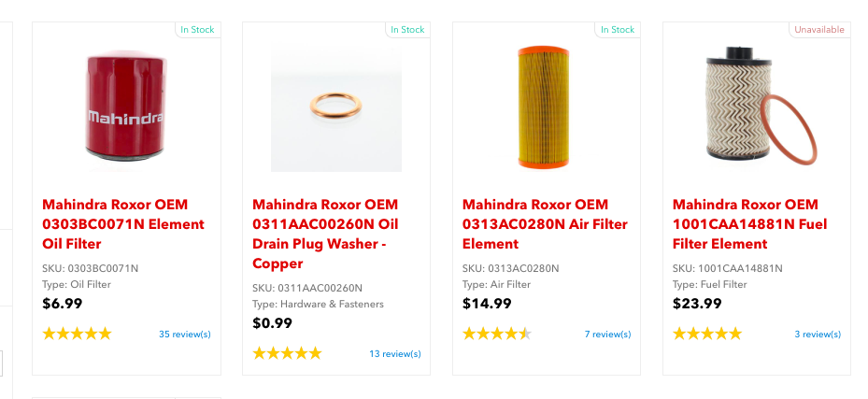This screenshot has height=399, width=868.
Task: Click the drain plug washer star rating
Action: [x=287, y=353]
